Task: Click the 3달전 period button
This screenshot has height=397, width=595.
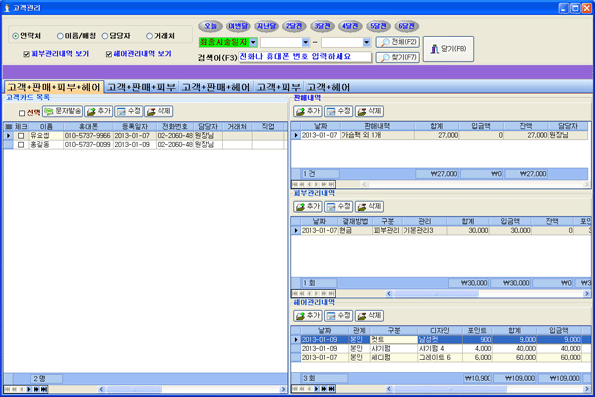Action: pos(322,26)
